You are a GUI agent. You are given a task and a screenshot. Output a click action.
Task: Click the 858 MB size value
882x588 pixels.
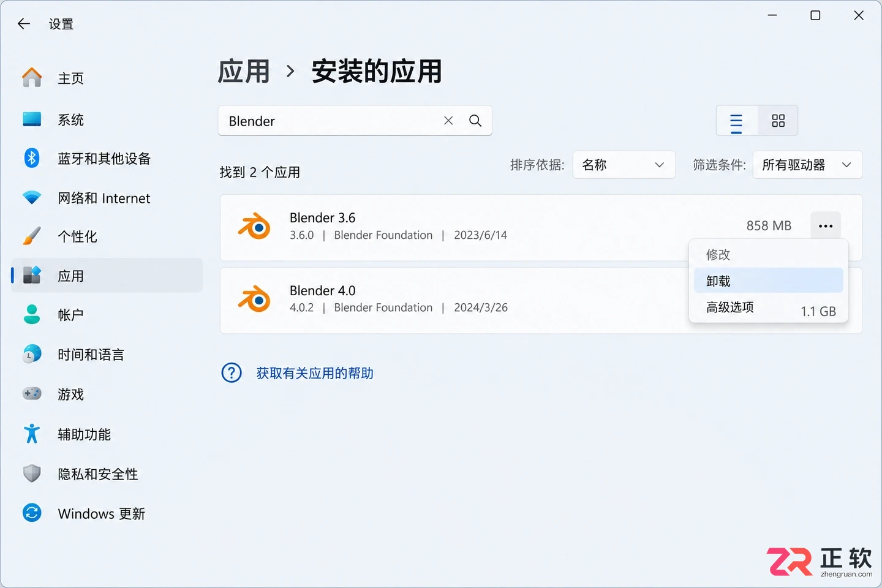pyautogui.click(x=769, y=226)
